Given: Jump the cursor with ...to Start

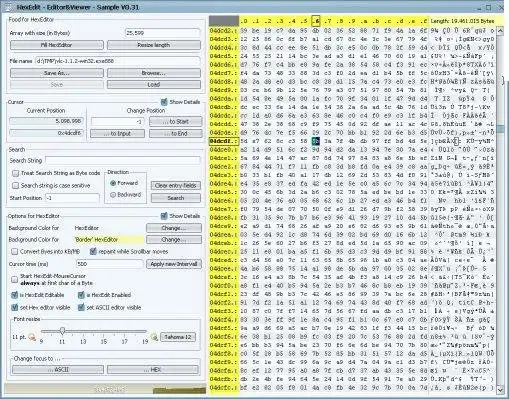Looking at the screenshot, I should pyautogui.click(x=176, y=121).
